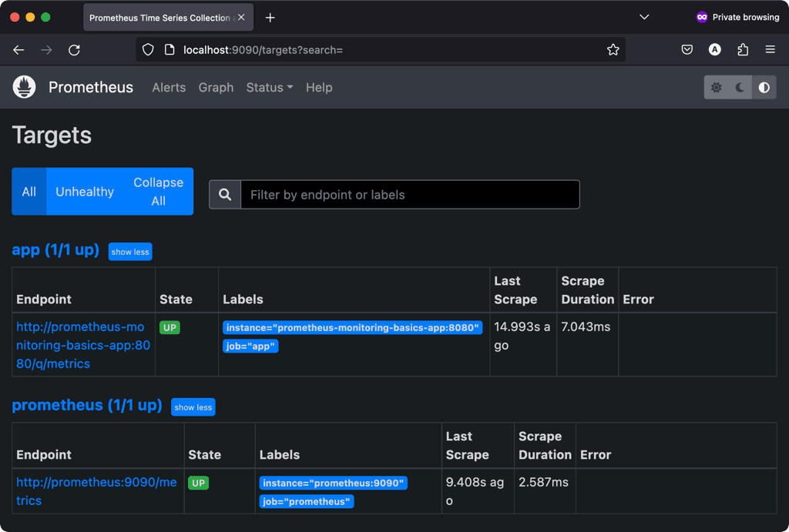The image size is (789, 532).
Task: Click Collapse All targets button
Action: point(158,192)
